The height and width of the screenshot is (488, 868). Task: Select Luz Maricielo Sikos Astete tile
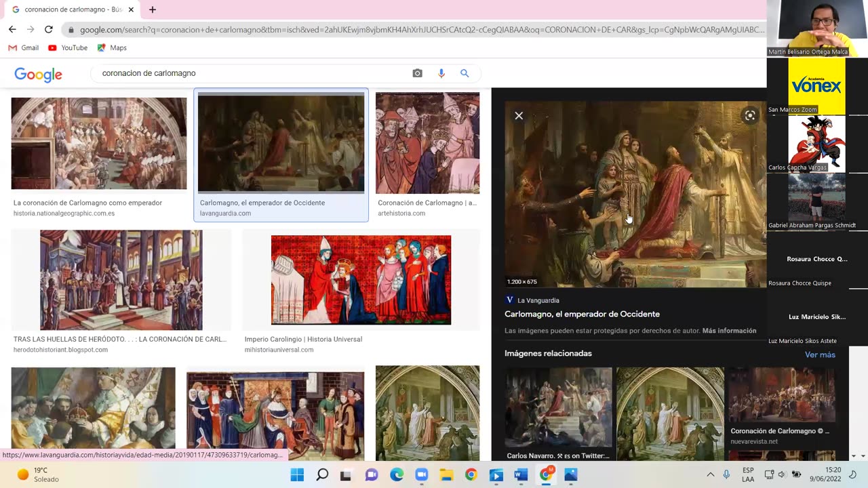[x=817, y=317]
